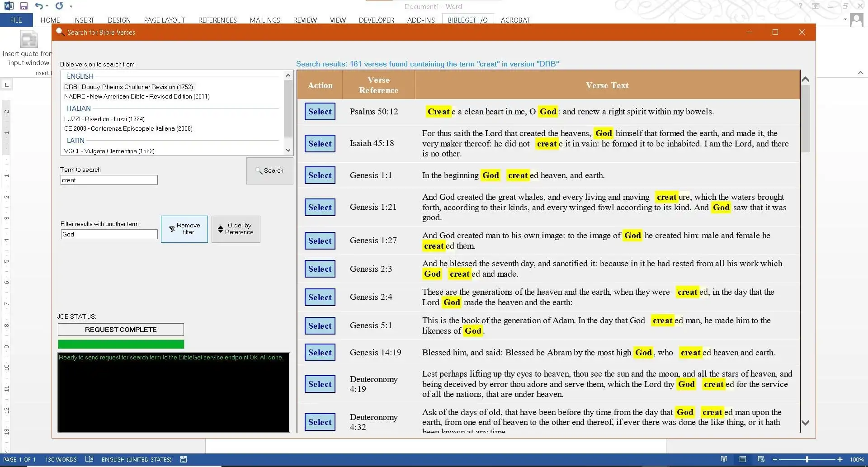Click up arrow of Bible version list
This screenshot has height=467, width=868.
coord(288,75)
